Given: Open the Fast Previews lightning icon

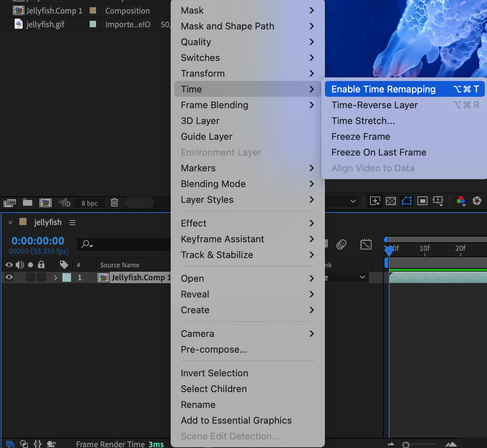Looking at the screenshot, I should [375, 201].
